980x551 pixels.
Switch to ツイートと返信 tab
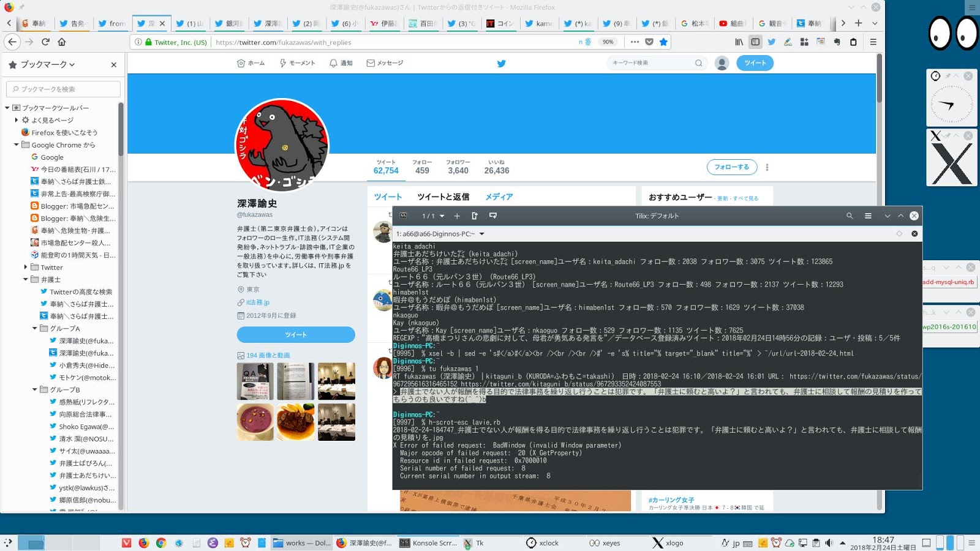coord(443,197)
